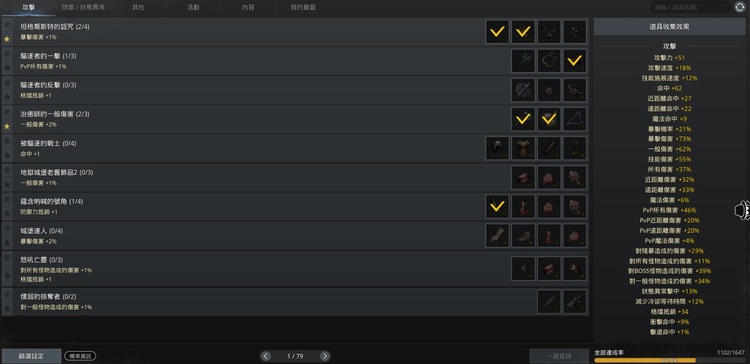Select triangle item icon in 治癒師的一般傷害 row

[574, 119]
